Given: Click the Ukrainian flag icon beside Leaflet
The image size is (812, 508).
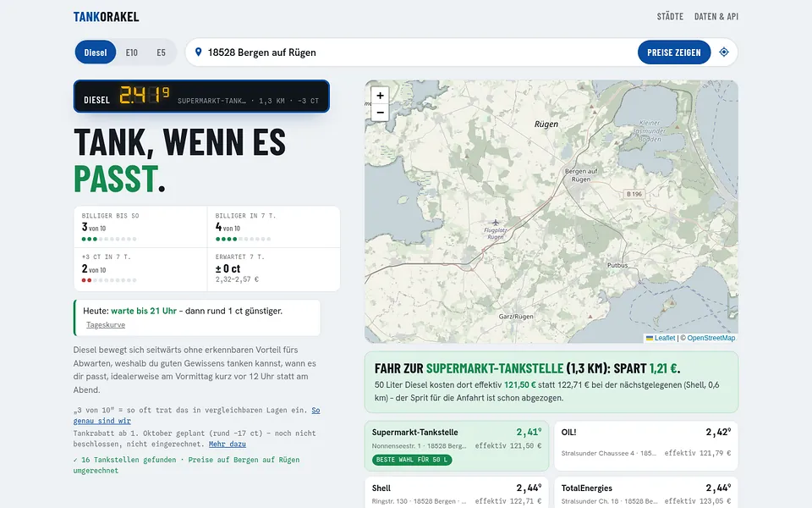Looking at the screenshot, I should point(650,338).
